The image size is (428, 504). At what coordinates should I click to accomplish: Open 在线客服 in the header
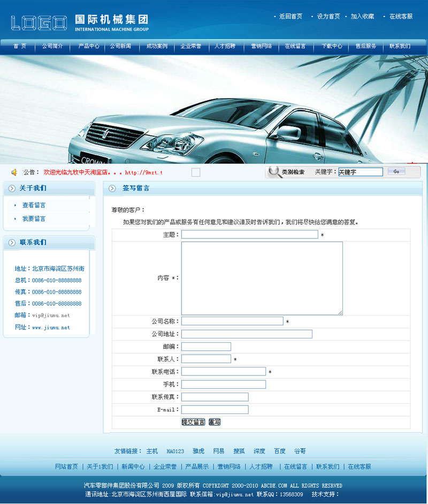click(x=401, y=17)
